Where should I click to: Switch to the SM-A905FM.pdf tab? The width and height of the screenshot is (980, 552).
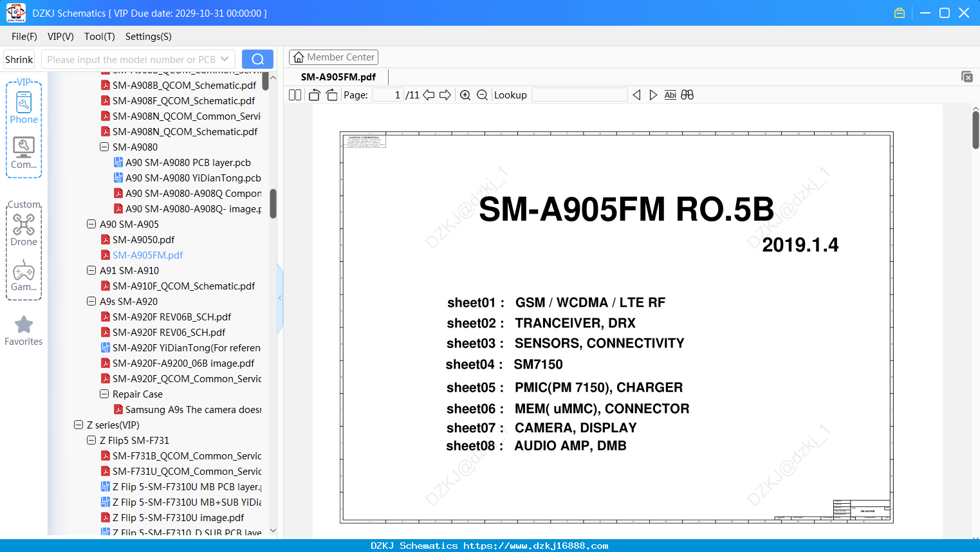[x=338, y=77]
